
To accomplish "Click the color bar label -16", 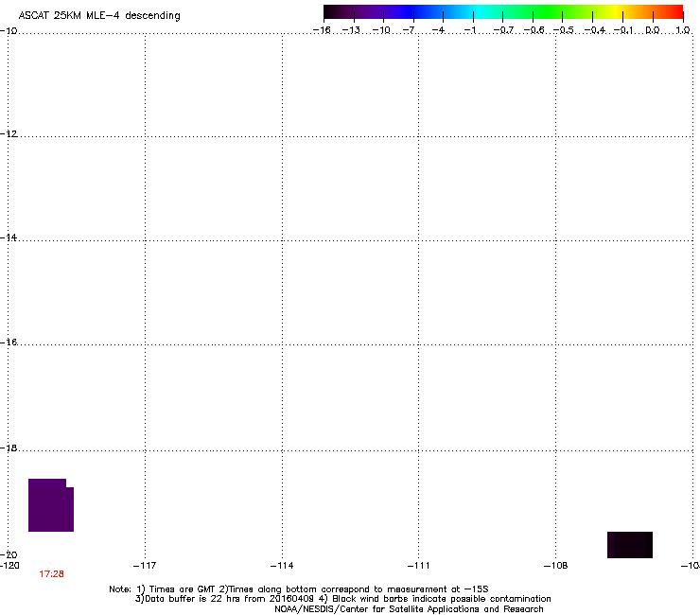I will point(322,30).
